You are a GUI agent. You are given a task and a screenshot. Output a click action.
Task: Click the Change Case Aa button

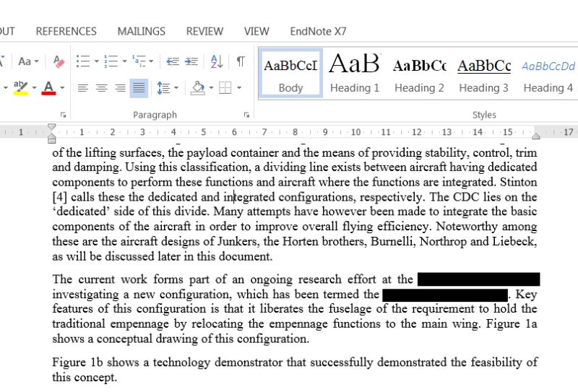click(x=25, y=61)
